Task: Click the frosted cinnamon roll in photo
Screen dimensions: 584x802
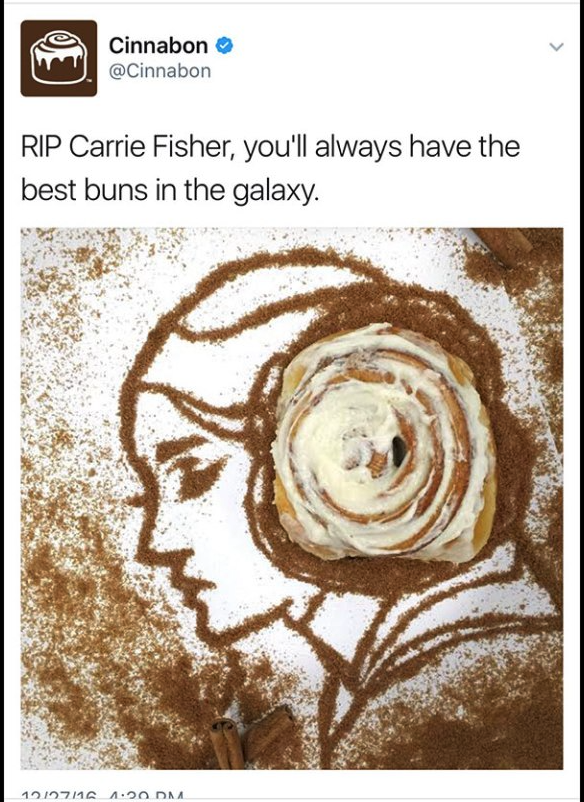Action: (x=384, y=442)
